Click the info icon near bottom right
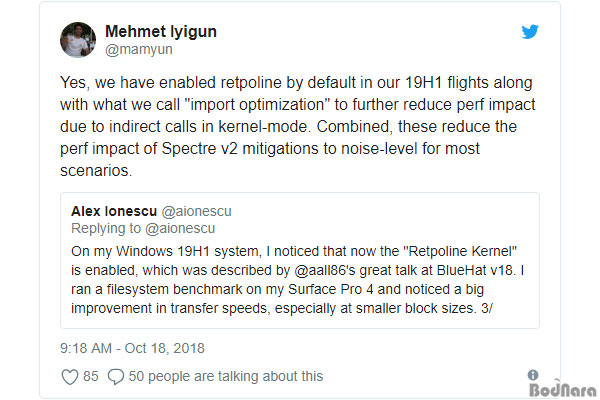Screen dimensions: 600x400 click(x=533, y=375)
